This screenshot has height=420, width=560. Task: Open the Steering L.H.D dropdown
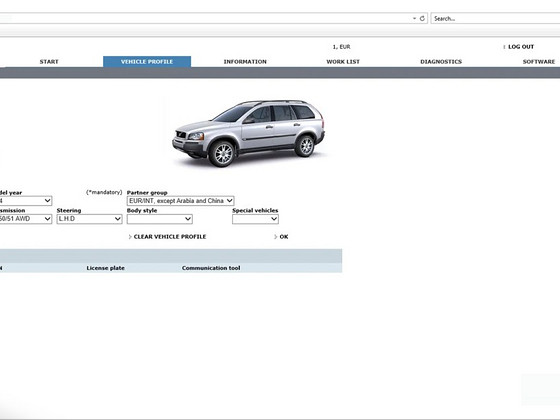click(89, 219)
